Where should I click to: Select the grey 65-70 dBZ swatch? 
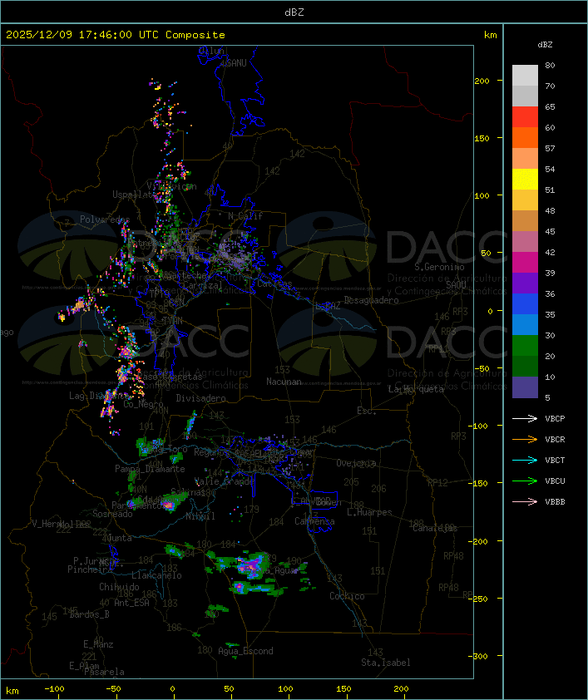[x=525, y=96]
